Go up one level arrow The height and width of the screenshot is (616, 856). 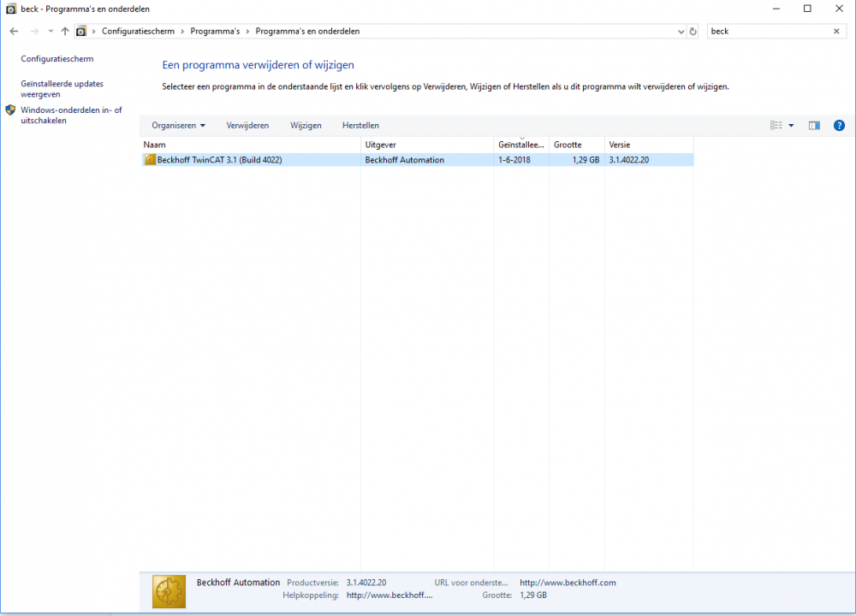point(65,31)
